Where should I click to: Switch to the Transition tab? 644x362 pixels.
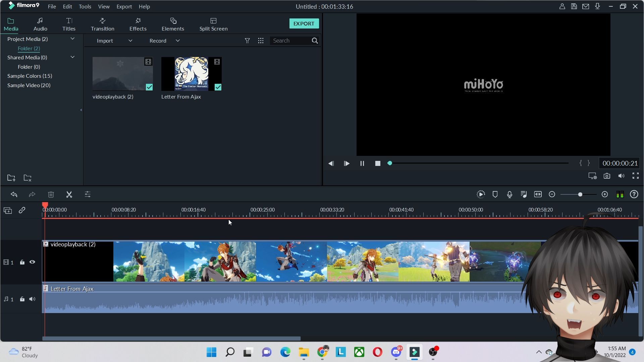pyautogui.click(x=103, y=24)
